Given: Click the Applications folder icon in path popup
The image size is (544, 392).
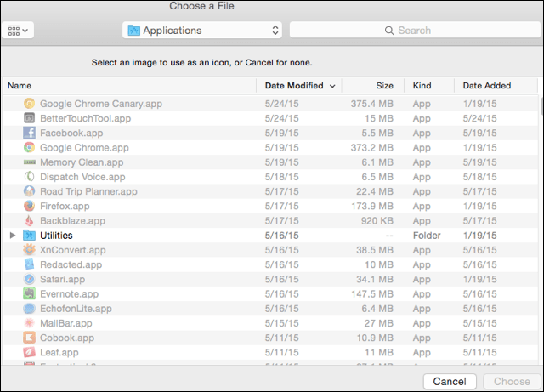Looking at the screenshot, I should [133, 31].
